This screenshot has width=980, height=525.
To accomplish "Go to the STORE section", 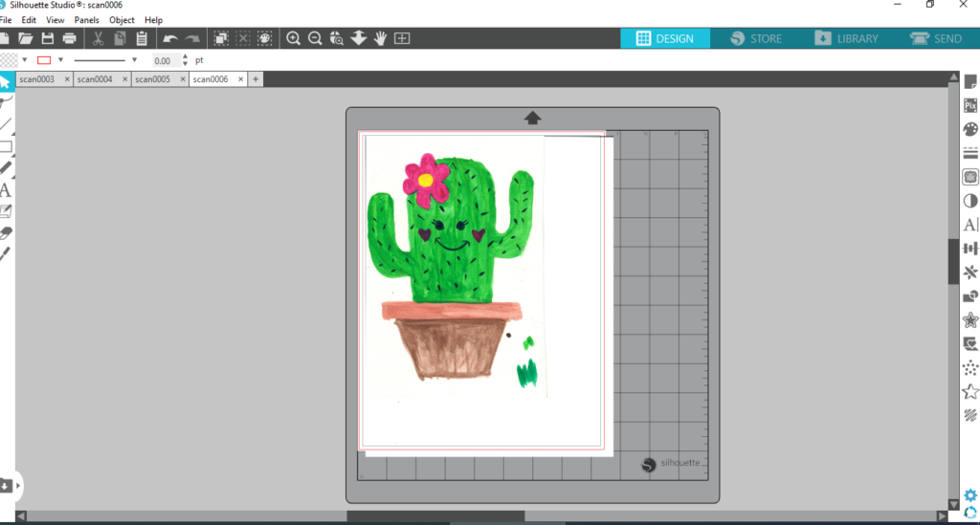I will pos(755,38).
